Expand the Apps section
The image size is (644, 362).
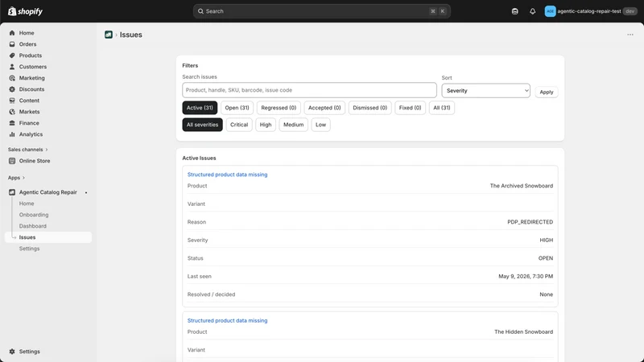(x=16, y=178)
